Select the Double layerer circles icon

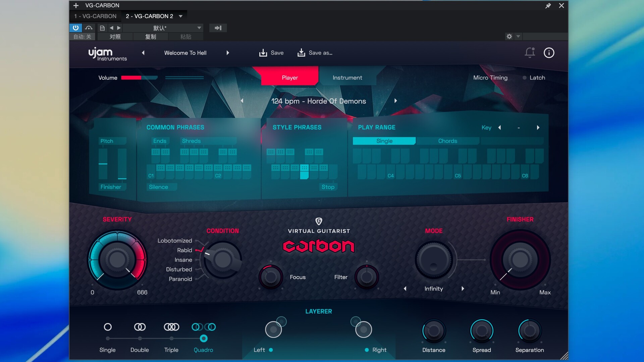coord(140,327)
